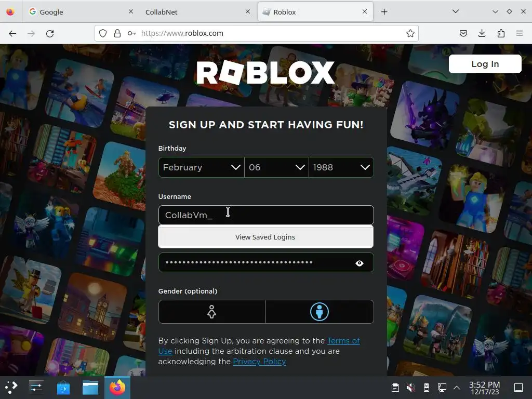The image size is (532, 399).
Task: Click the address bar URL
Action: pos(182,33)
